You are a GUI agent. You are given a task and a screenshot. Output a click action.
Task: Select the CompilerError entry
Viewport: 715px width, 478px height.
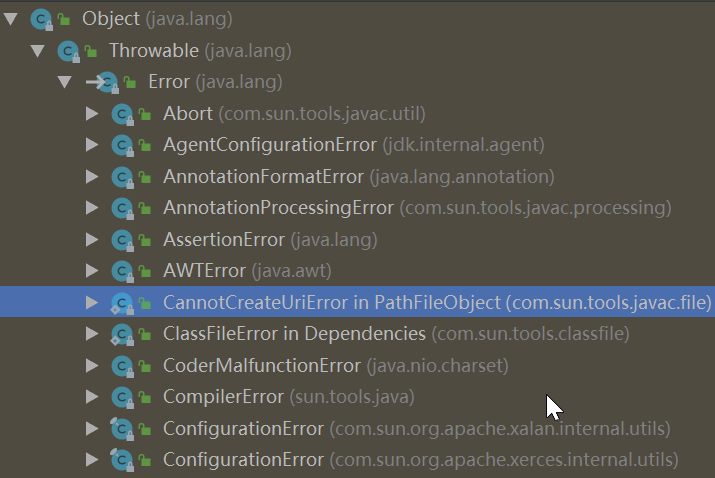point(223,397)
